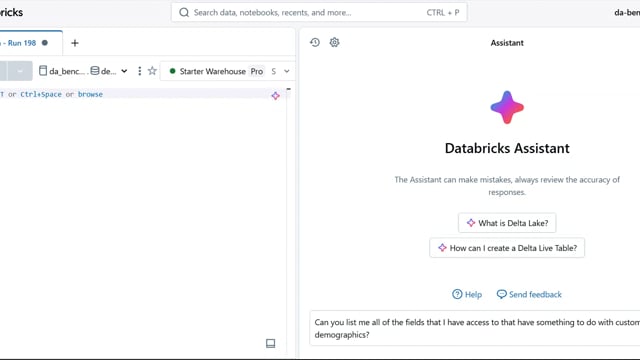
Task: Click the Assistant prompt text box
Action: pos(475,328)
